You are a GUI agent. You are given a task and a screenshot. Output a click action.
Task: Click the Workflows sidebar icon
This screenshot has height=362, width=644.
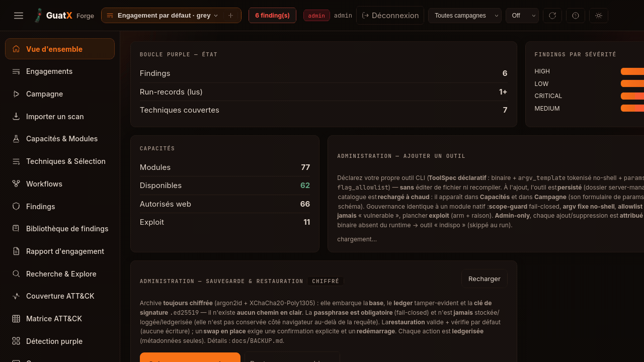[16, 184]
